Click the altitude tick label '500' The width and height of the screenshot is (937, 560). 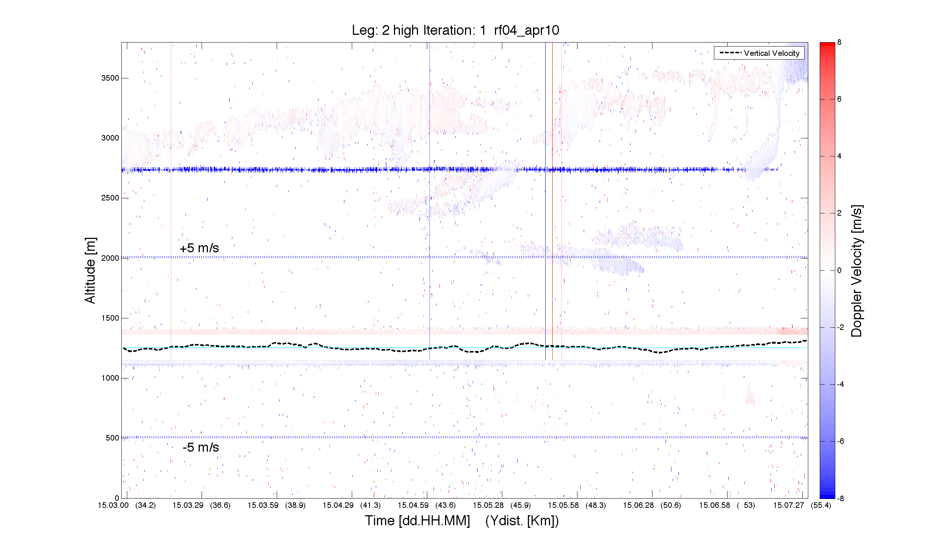tap(112, 438)
